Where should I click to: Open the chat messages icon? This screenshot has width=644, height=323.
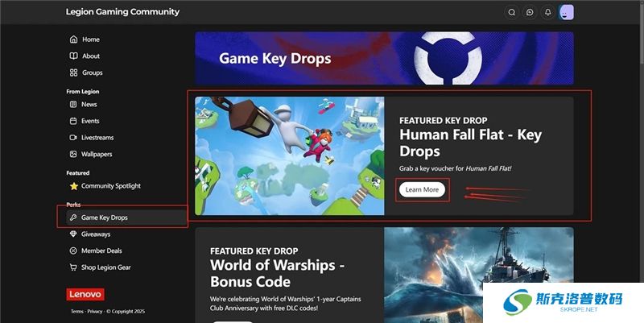point(530,12)
